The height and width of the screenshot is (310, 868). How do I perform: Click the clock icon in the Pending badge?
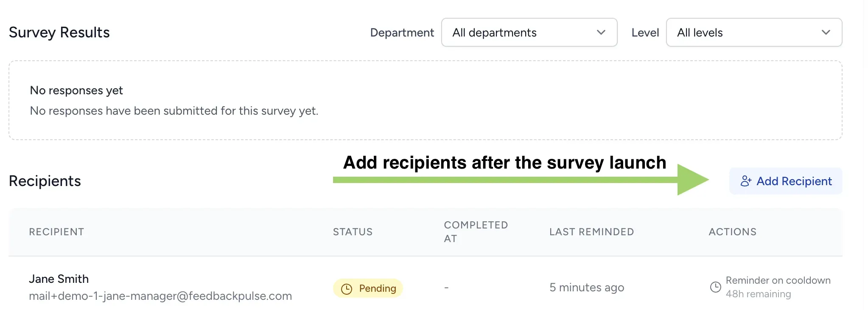pyautogui.click(x=347, y=288)
